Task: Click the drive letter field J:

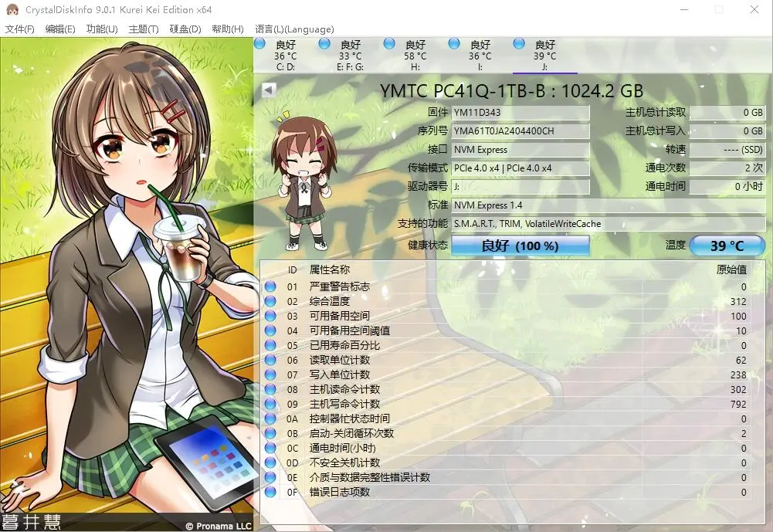Action: click(520, 186)
